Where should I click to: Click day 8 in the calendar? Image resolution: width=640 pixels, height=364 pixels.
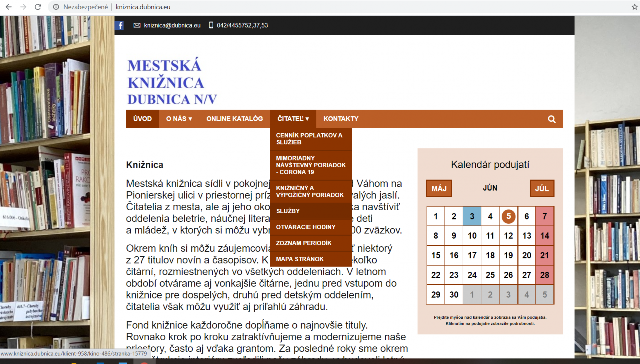pyautogui.click(x=436, y=236)
